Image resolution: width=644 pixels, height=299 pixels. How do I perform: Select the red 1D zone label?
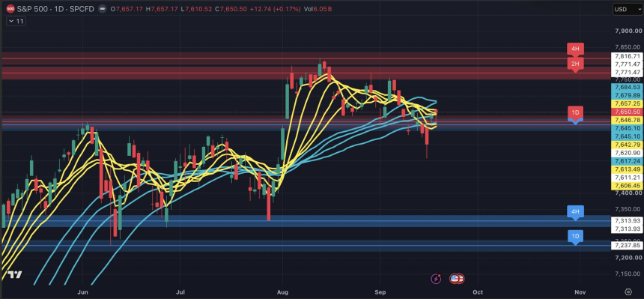pyautogui.click(x=575, y=112)
